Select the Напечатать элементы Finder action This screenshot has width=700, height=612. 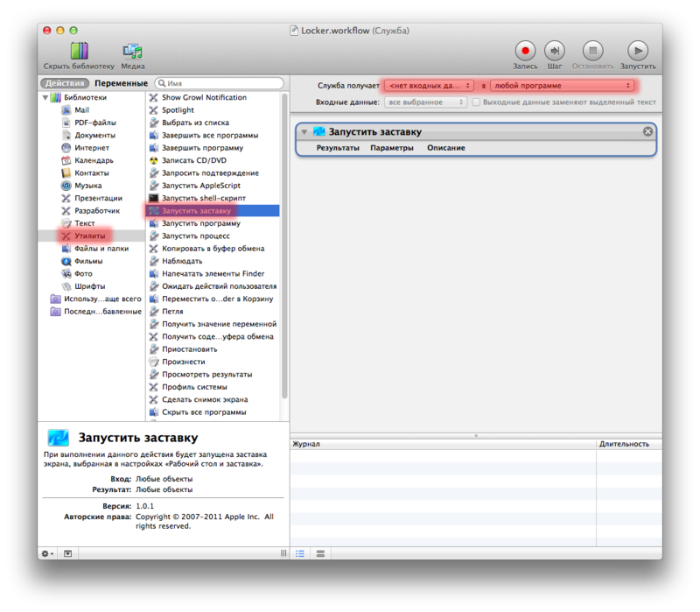(213, 273)
